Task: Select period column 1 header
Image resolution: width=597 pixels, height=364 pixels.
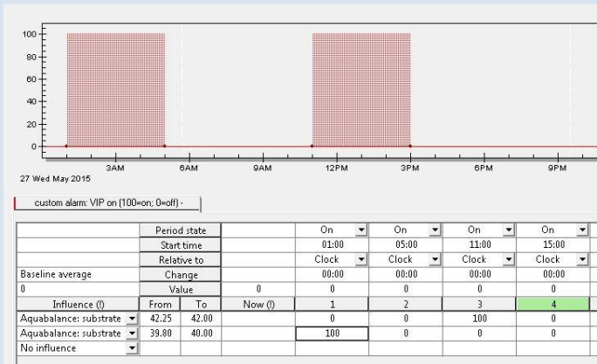Action: coord(332,305)
